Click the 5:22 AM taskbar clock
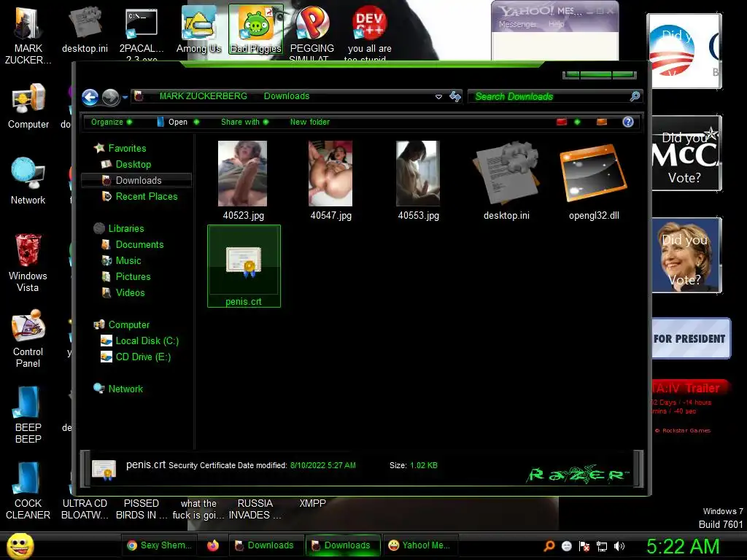 click(683, 546)
